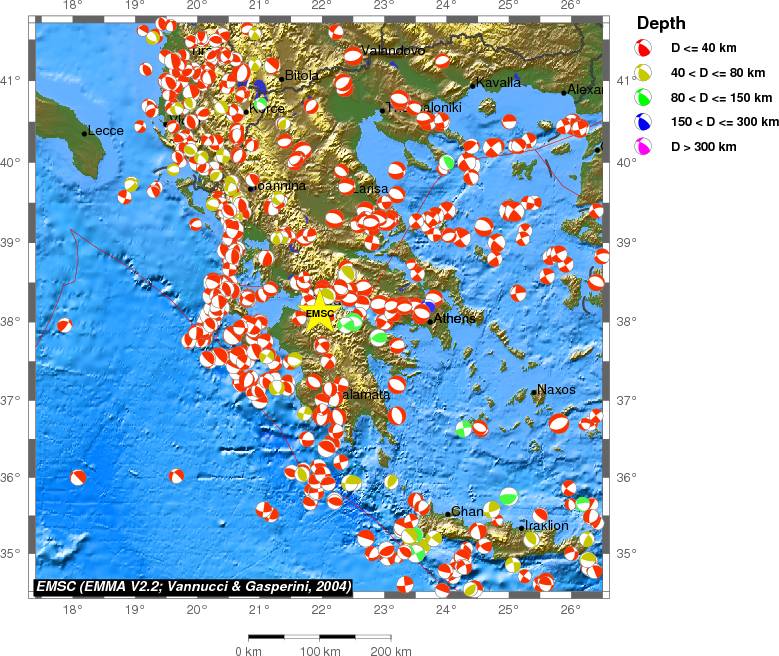
Task: Click the Naxos city label
Action: tap(556, 389)
